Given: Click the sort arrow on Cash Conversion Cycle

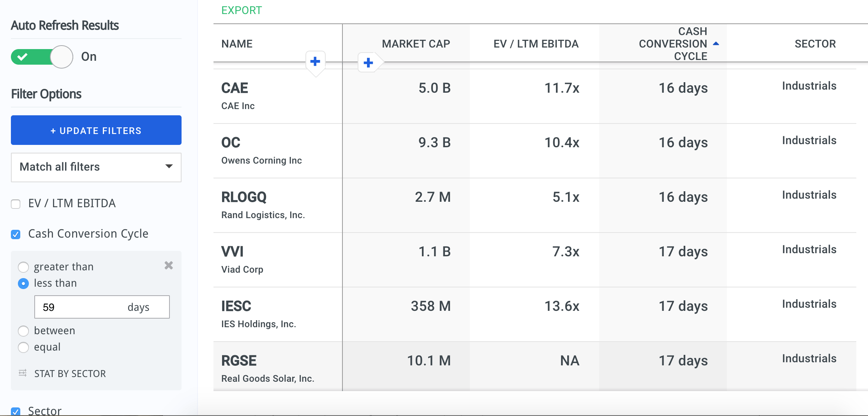Looking at the screenshot, I should point(716,44).
